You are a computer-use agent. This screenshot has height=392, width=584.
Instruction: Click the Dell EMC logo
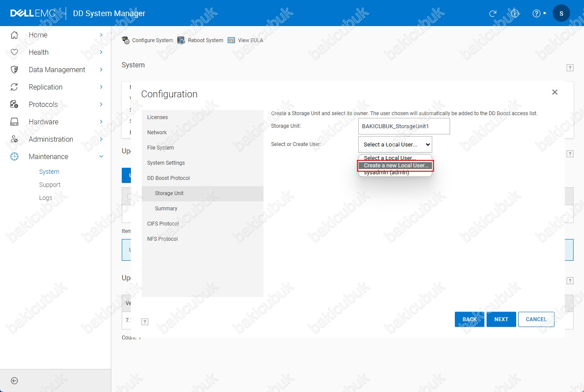(33, 13)
